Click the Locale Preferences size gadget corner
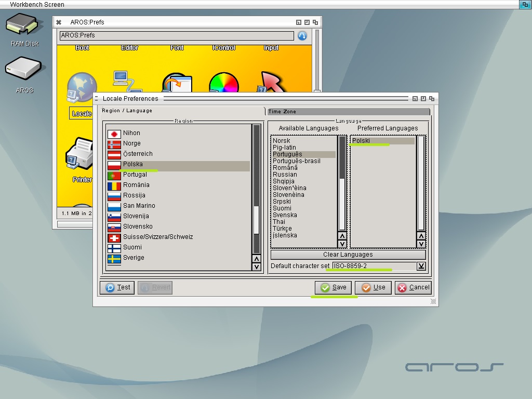The height and width of the screenshot is (399, 532). pyautogui.click(x=433, y=301)
